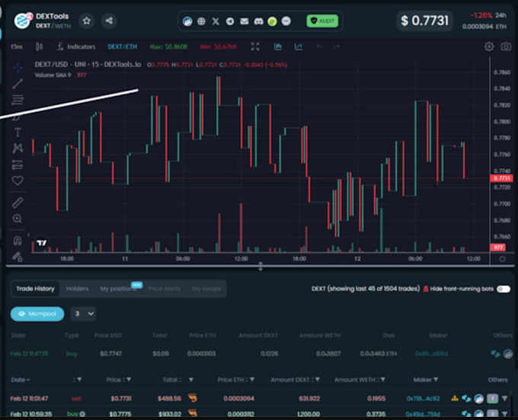518x420 pixels.
Task: Open the chart settings gear icon
Action: coord(489,46)
